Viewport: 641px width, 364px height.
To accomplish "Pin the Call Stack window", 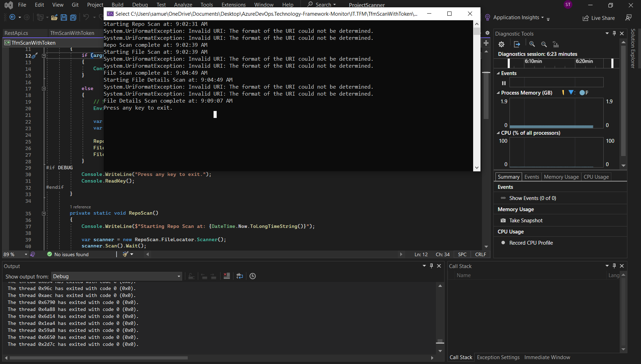I will point(614,266).
